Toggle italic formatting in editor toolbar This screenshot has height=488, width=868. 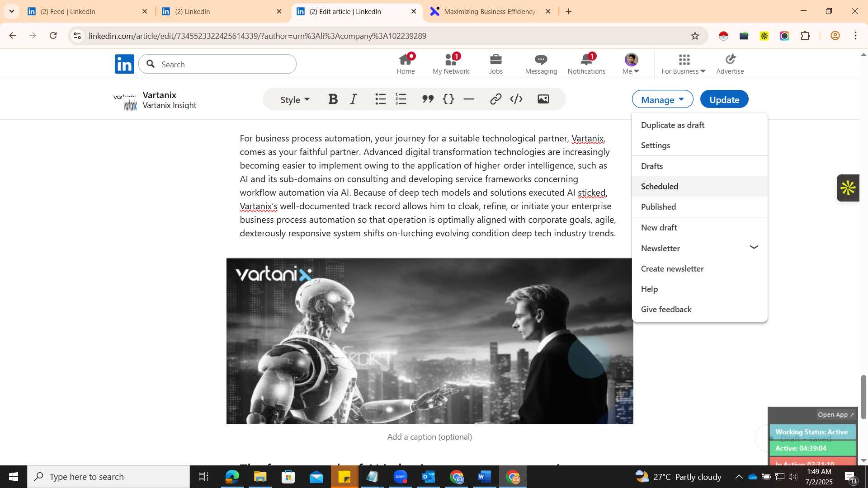[354, 99]
